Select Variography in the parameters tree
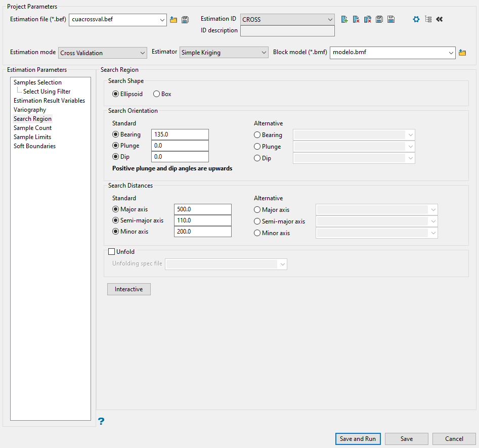Image resolution: width=479 pixels, height=448 pixels. (30, 110)
